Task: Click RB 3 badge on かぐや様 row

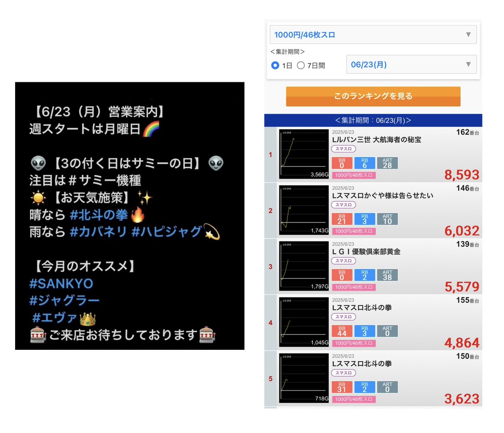Action: pyautogui.click(x=365, y=219)
